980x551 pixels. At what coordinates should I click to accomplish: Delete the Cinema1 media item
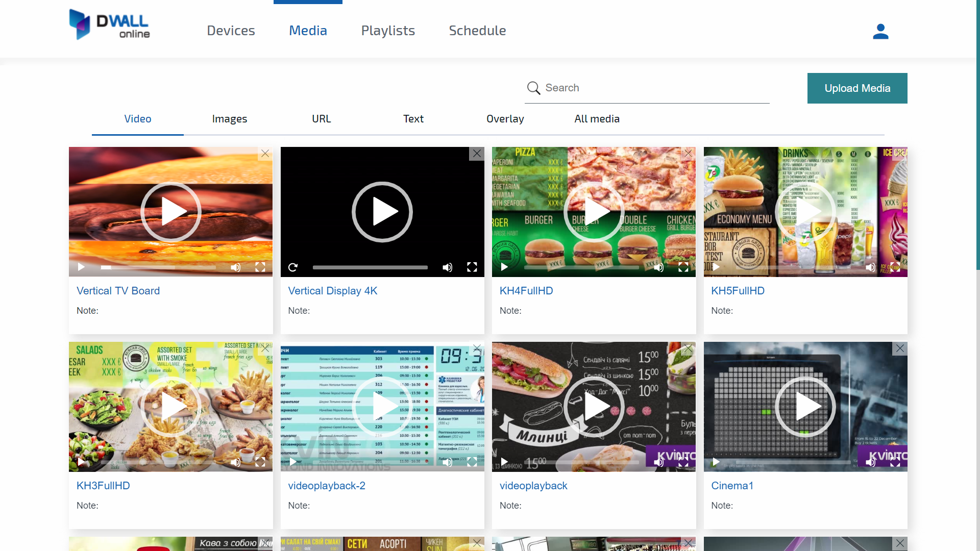coord(900,348)
